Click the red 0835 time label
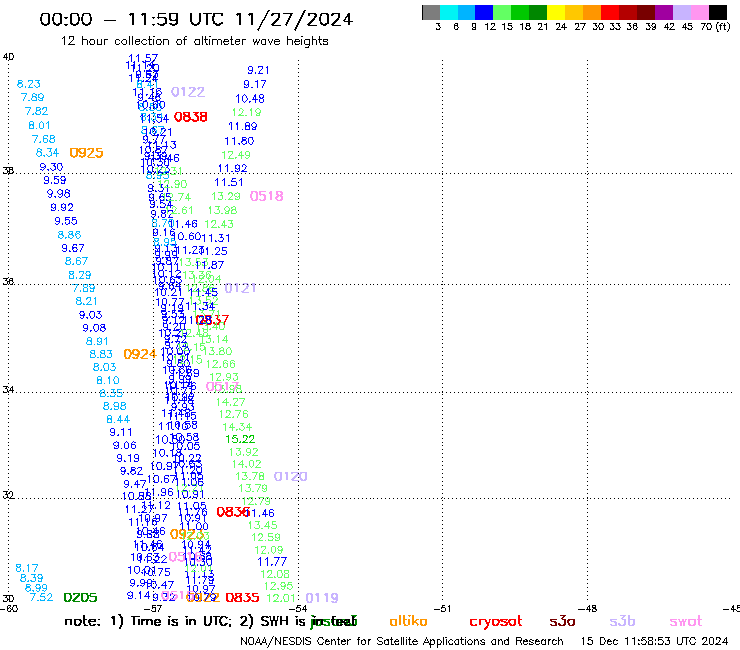Screen dimensions: 740x650 click(242, 598)
